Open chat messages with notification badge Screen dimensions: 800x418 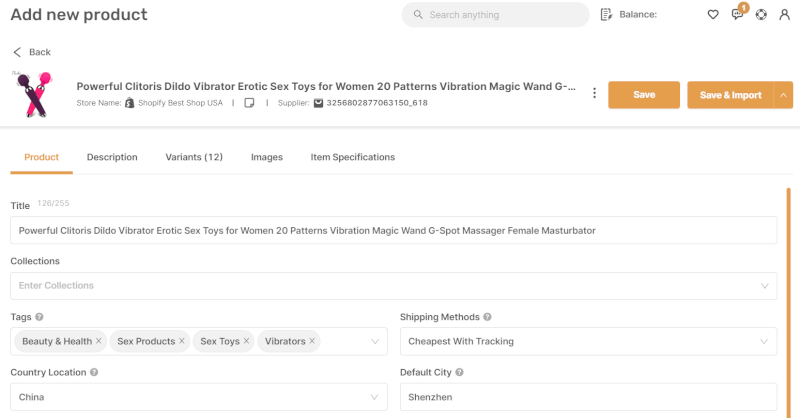click(x=738, y=14)
